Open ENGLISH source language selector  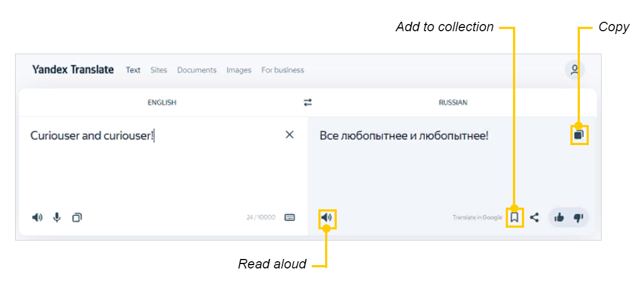point(162,103)
